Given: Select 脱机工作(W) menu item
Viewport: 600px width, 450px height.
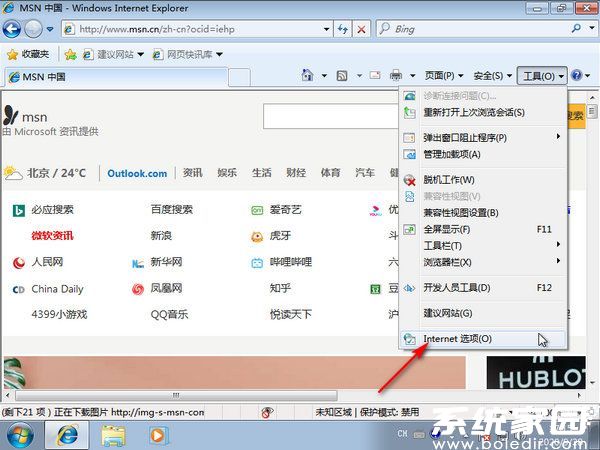Looking at the screenshot, I should point(483,180).
